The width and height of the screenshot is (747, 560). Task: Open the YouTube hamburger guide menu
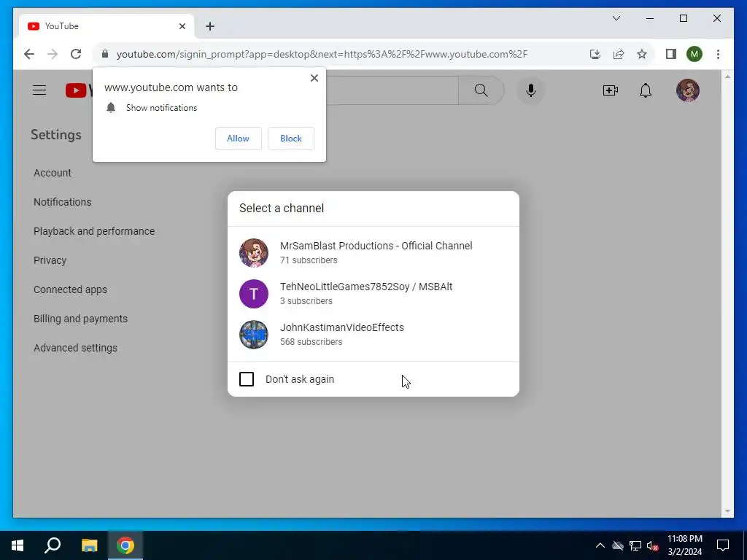(39, 90)
